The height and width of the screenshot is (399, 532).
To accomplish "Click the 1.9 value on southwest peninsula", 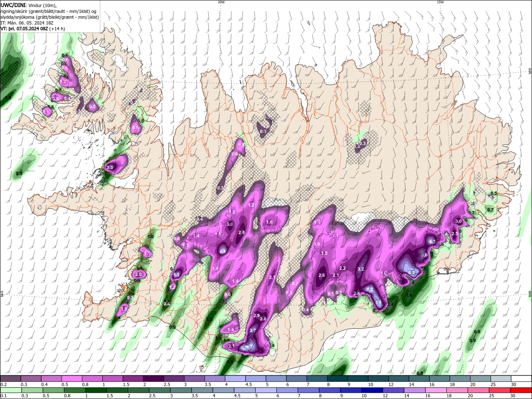I will point(123,309).
